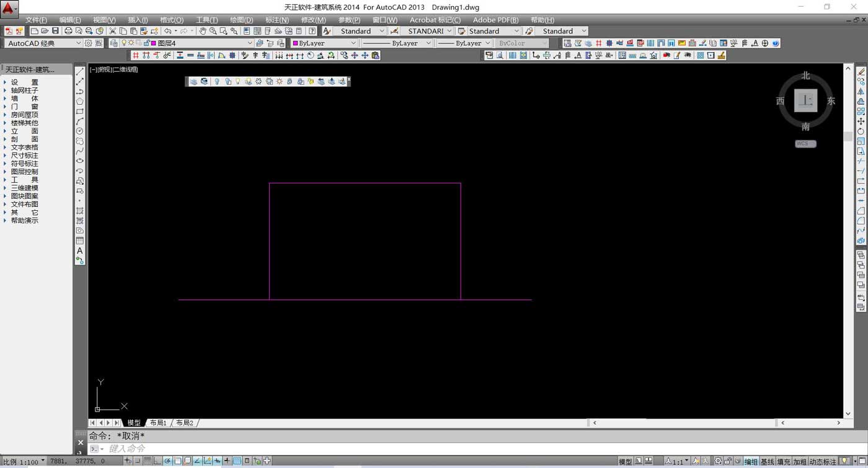
Task: Open the 绘图(D) menu
Action: pyautogui.click(x=241, y=20)
